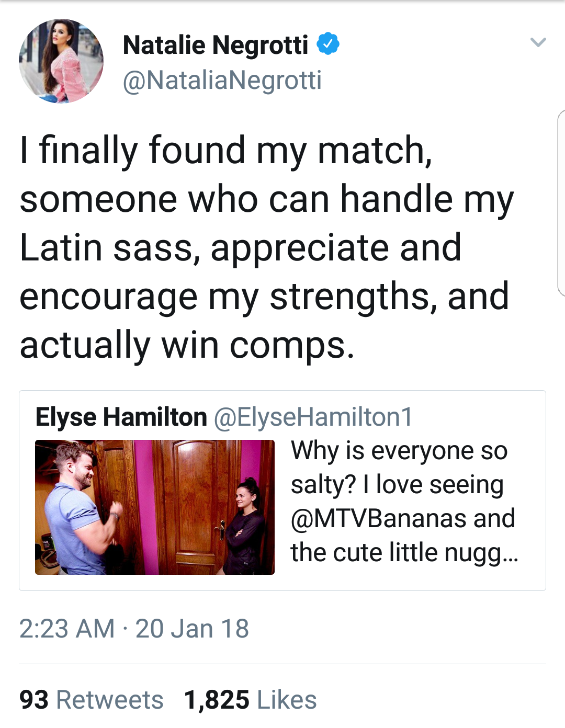Viewport: 565px width, 728px height.
Task: Tap Natalie Negrotti's profile picture
Action: [61, 61]
